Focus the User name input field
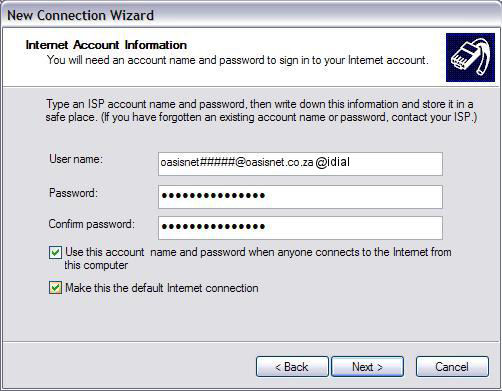The width and height of the screenshot is (502, 391). (x=300, y=164)
